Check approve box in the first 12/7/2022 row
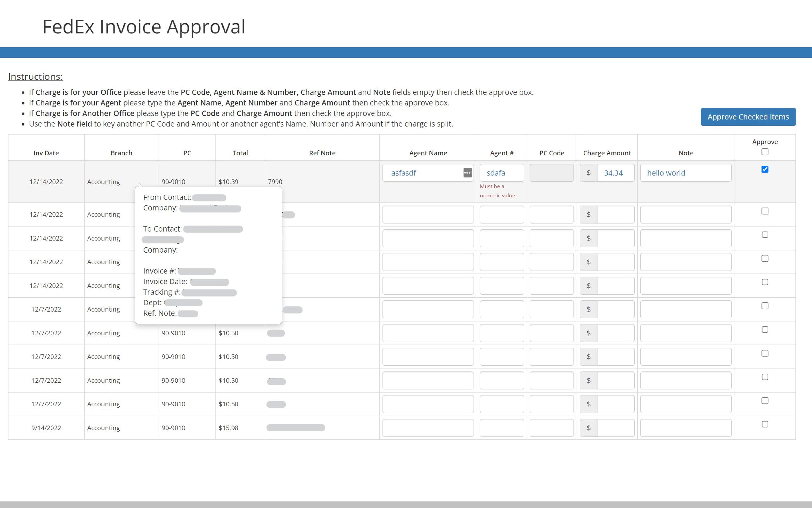 765,306
